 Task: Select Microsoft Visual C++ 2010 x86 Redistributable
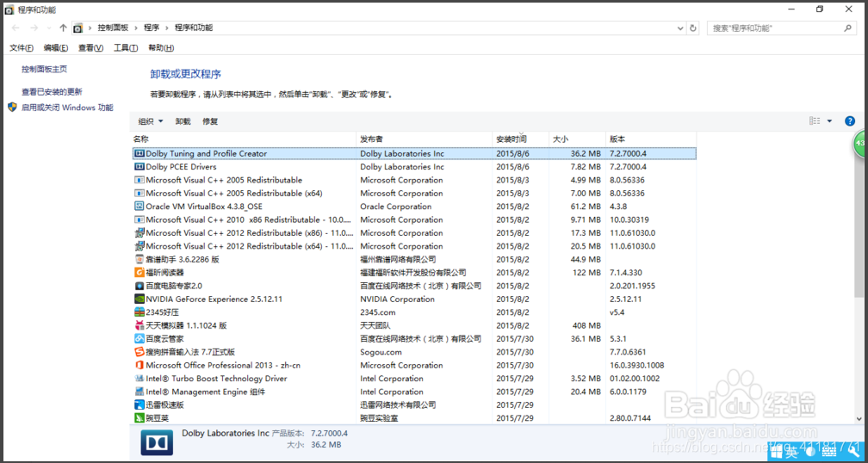click(414, 219)
